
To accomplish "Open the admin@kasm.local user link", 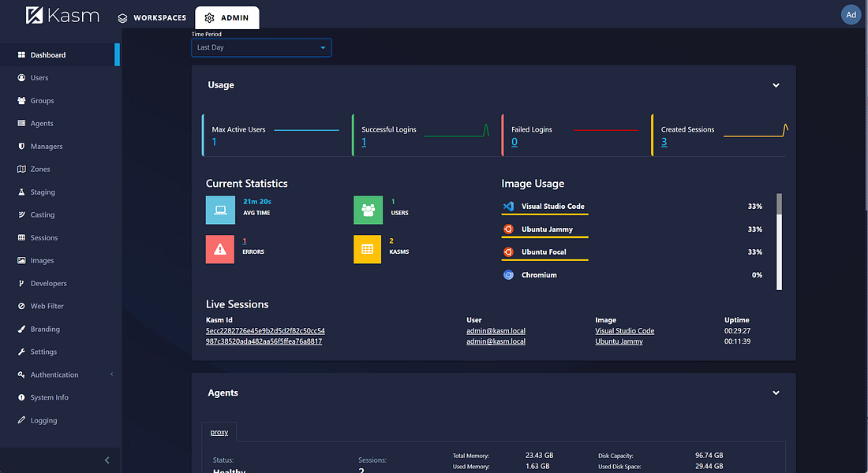I will tap(496, 330).
